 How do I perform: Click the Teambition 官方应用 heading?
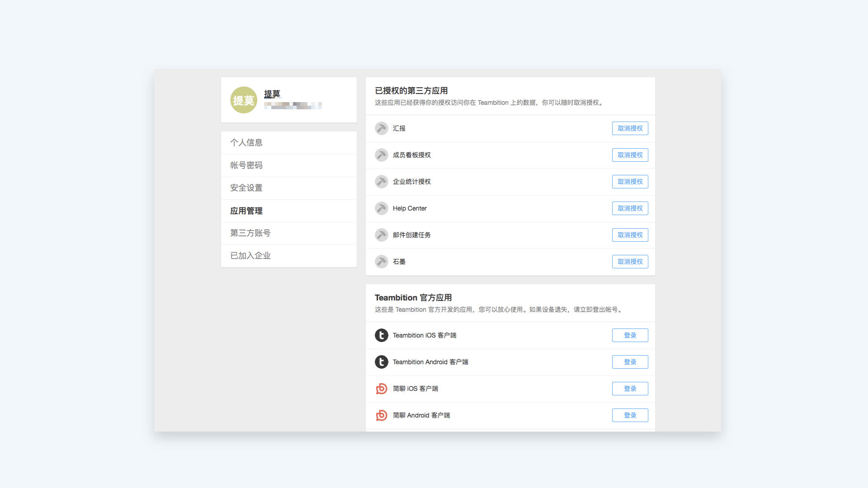413,298
